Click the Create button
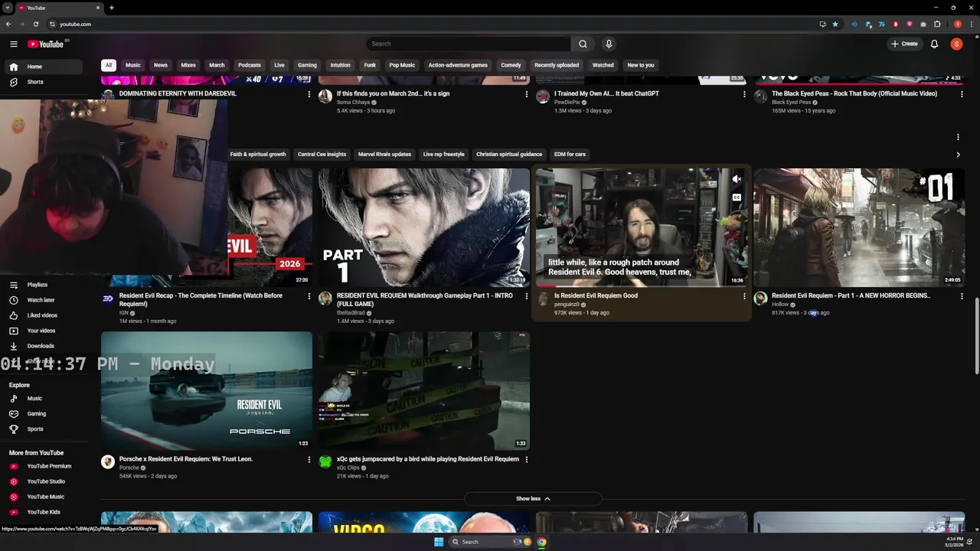Image resolution: width=980 pixels, height=551 pixels. [x=904, y=44]
